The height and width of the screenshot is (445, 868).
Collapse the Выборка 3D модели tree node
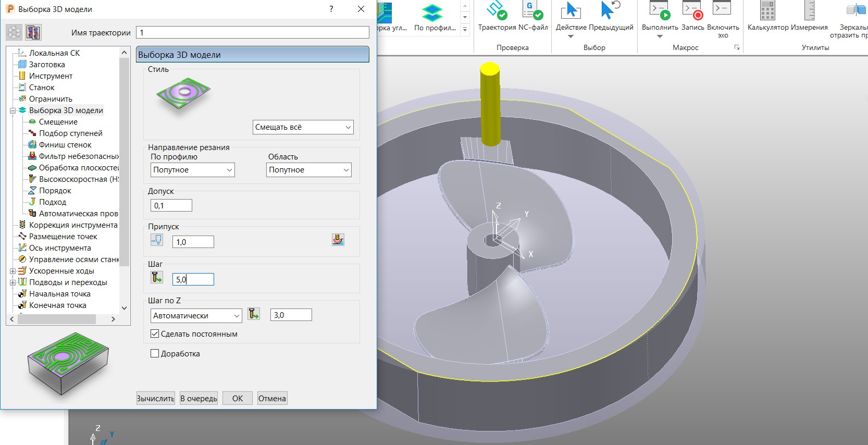(x=13, y=110)
